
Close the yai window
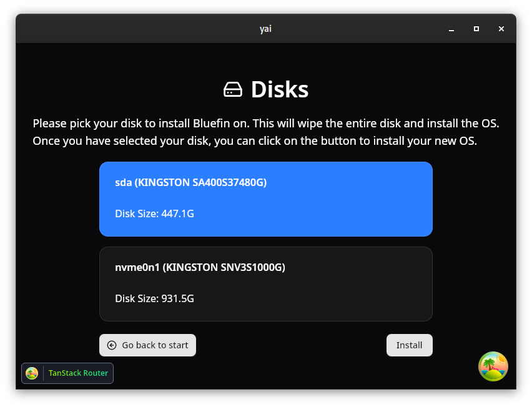(501, 29)
